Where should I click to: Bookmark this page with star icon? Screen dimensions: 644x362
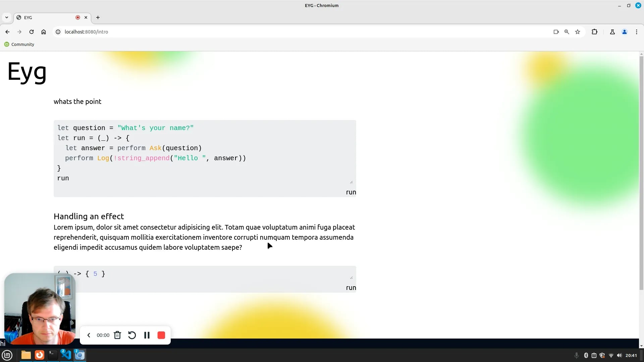(578, 32)
